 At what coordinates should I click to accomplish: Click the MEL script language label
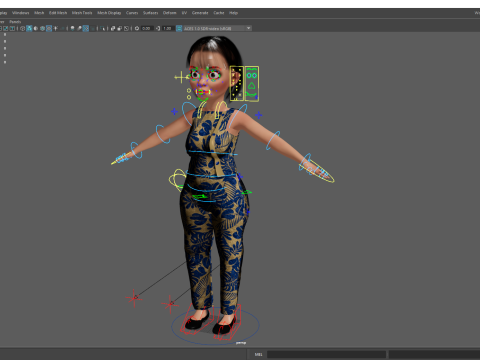click(258, 354)
